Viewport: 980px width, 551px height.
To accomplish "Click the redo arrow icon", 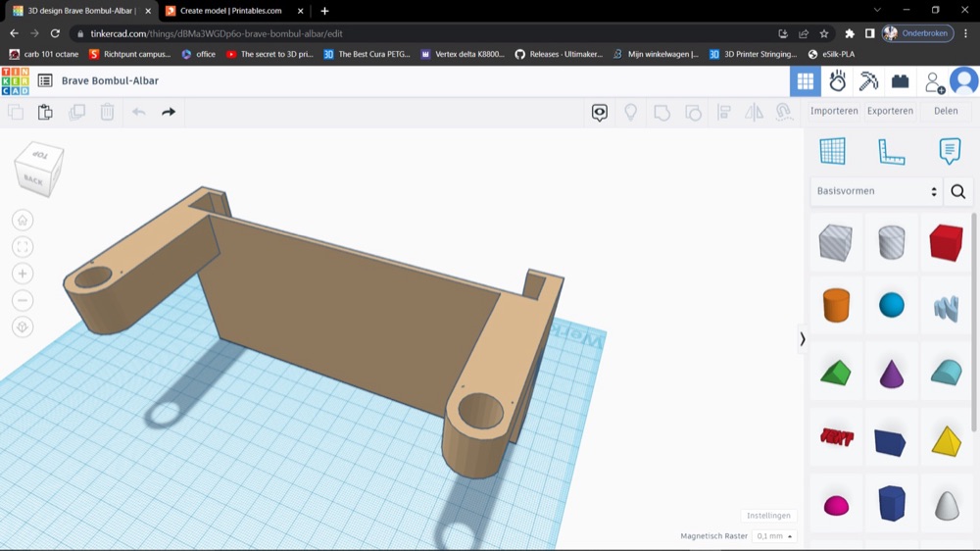I will (x=169, y=112).
